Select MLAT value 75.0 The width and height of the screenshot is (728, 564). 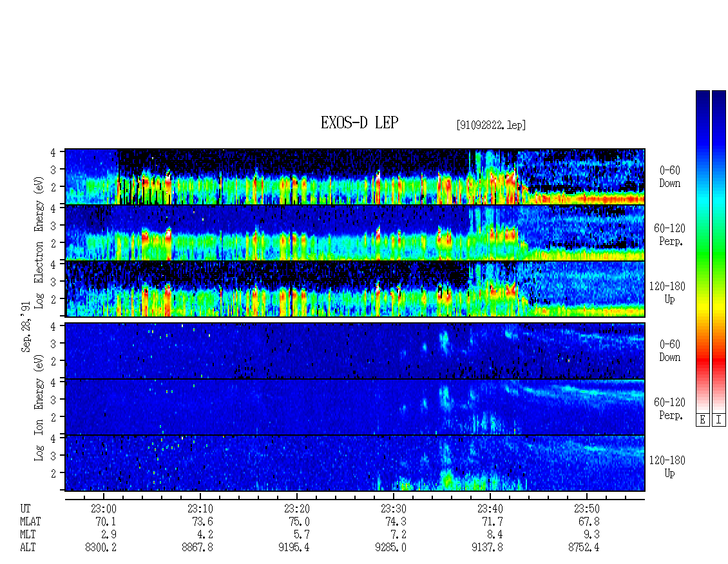299,521
